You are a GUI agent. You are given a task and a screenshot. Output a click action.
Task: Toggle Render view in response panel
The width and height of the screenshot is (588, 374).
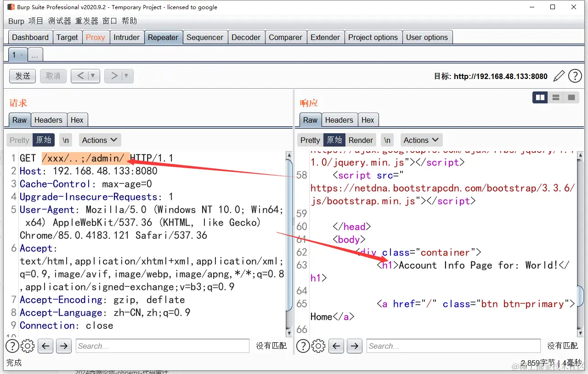[361, 140]
